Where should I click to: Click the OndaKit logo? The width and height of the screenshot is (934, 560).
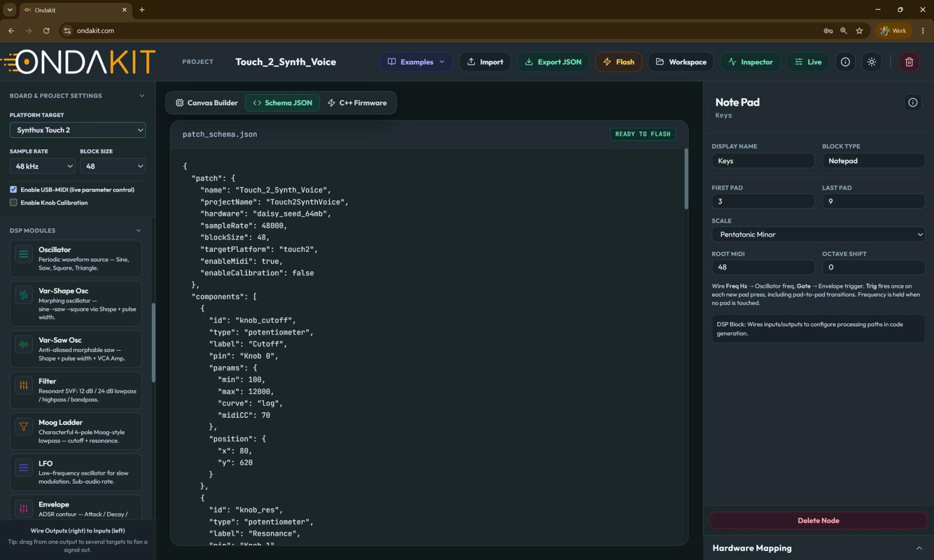coord(78,62)
